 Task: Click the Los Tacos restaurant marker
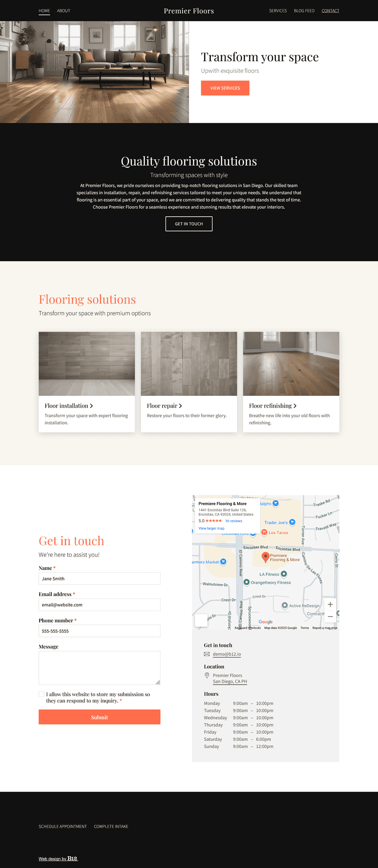pos(264,532)
